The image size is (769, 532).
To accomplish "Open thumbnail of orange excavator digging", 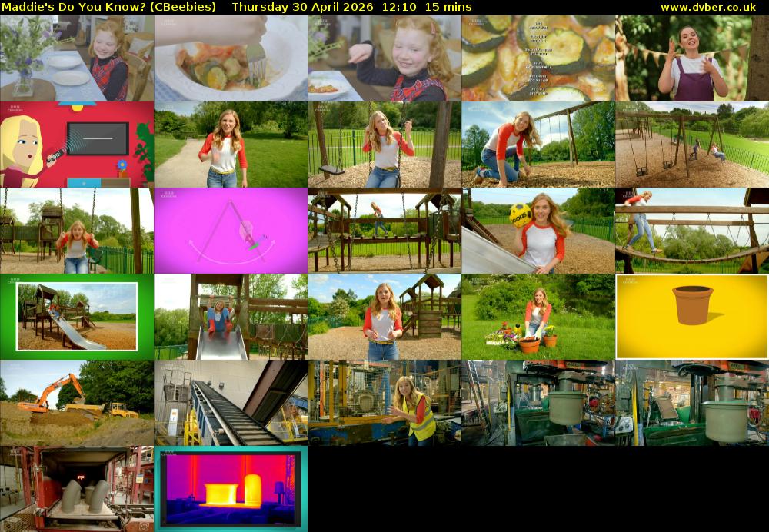I will point(77,403).
